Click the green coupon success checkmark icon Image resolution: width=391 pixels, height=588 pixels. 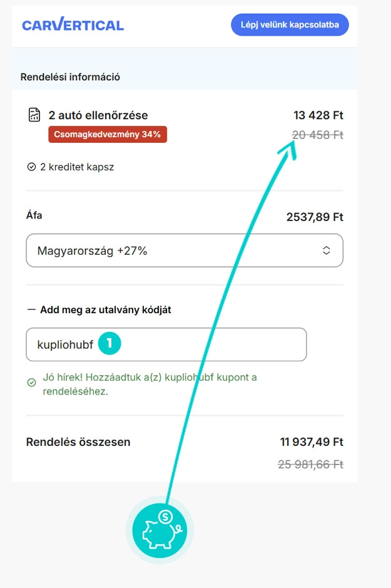tap(31, 383)
